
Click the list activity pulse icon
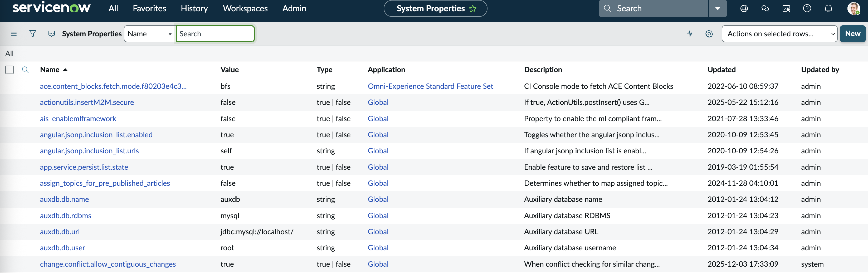pyautogui.click(x=690, y=34)
